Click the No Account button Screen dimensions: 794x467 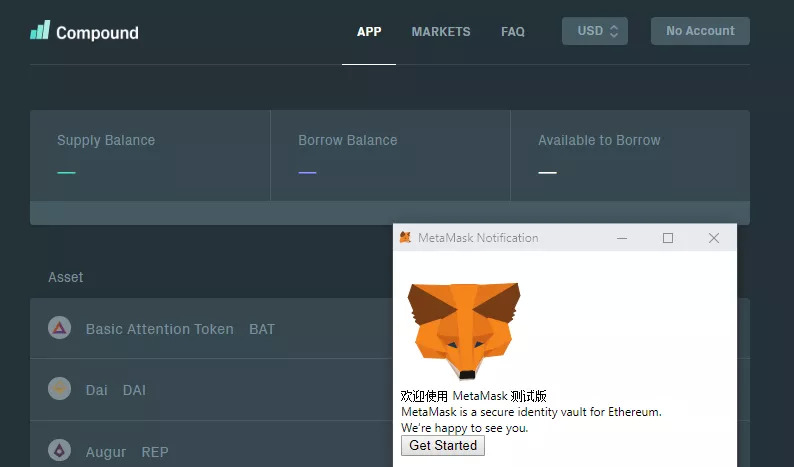tap(700, 31)
